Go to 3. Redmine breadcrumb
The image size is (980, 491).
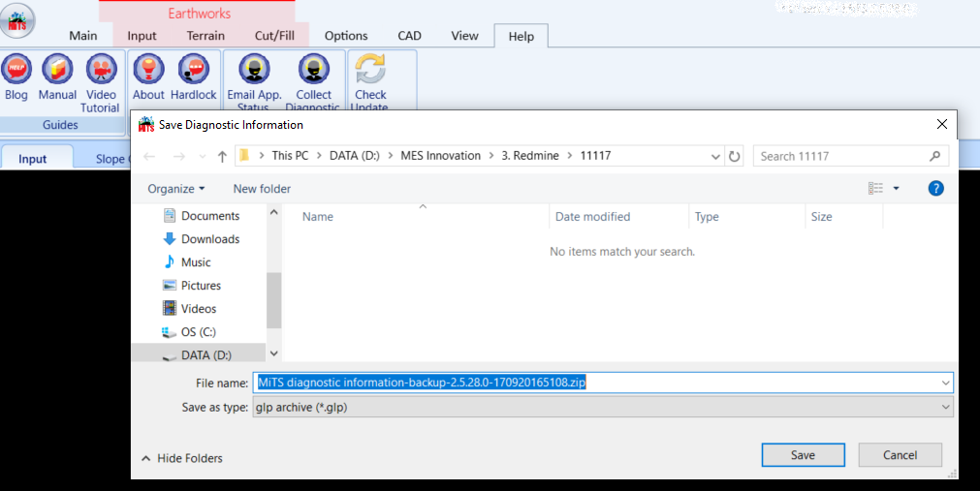pyautogui.click(x=530, y=156)
